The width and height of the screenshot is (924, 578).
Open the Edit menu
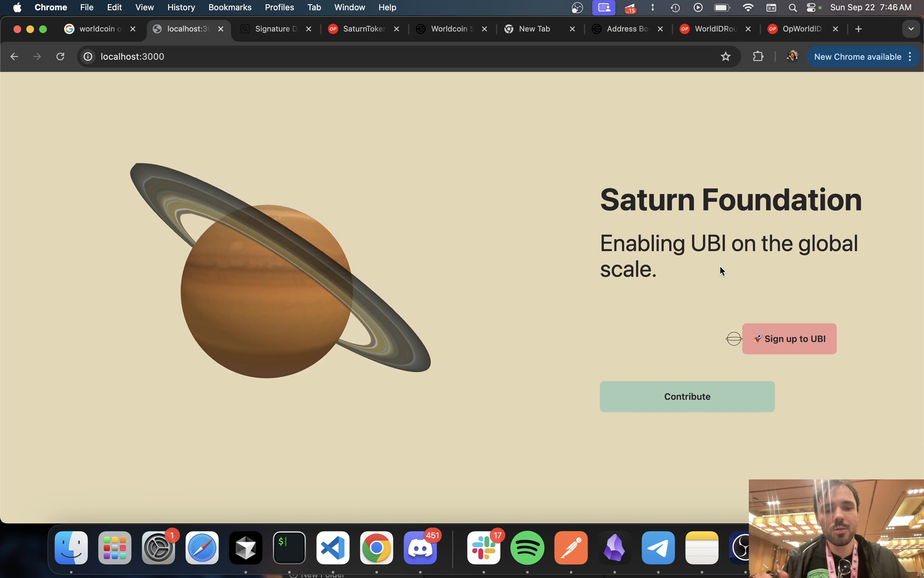click(114, 7)
